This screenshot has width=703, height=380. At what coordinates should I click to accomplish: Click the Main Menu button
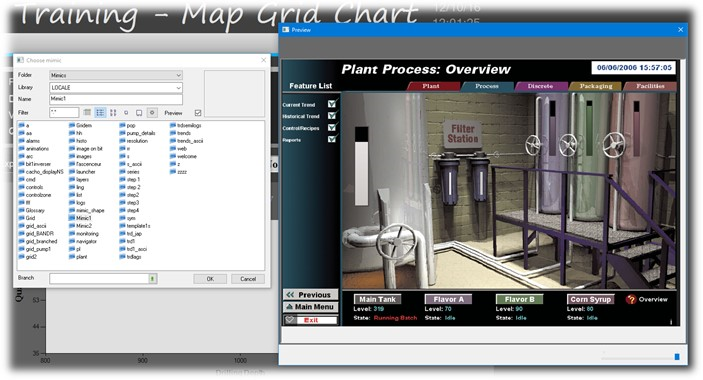tap(310, 307)
